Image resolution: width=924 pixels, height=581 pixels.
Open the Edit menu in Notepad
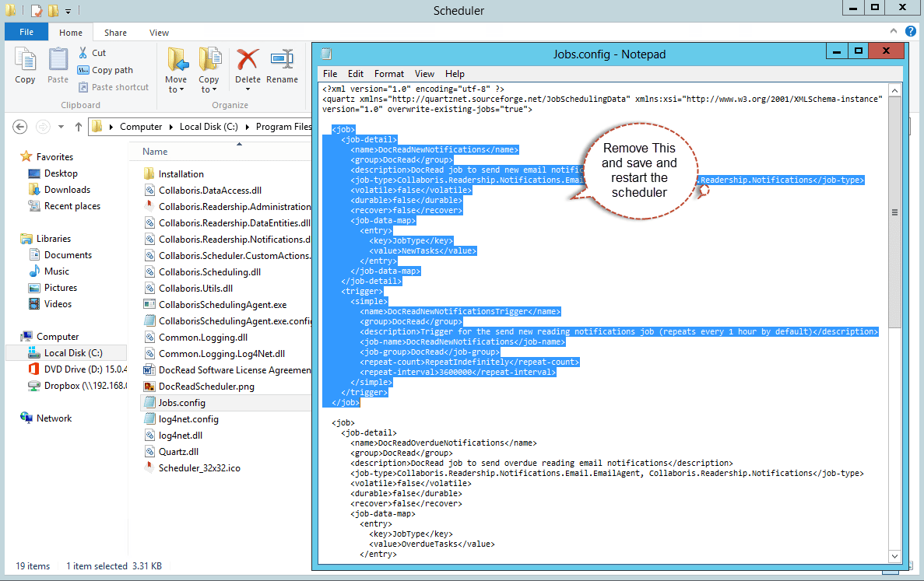click(356, 74)
